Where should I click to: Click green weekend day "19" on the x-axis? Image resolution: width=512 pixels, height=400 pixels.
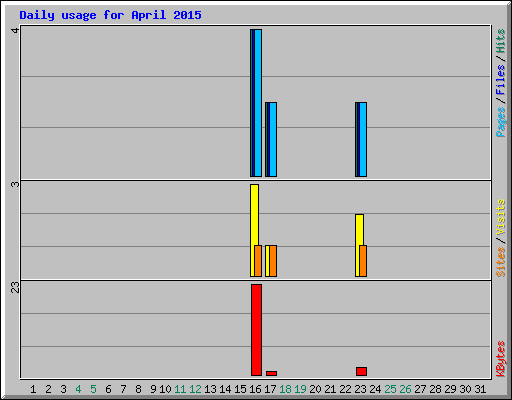[x=300, y=389]
